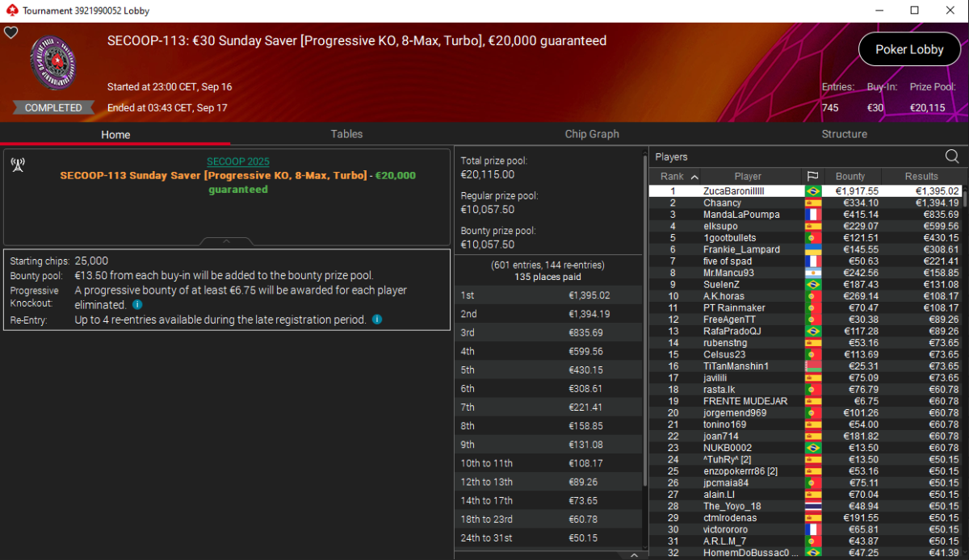Go to the Structure tab
The image size is (969, 560).
[x=844, y=134]
